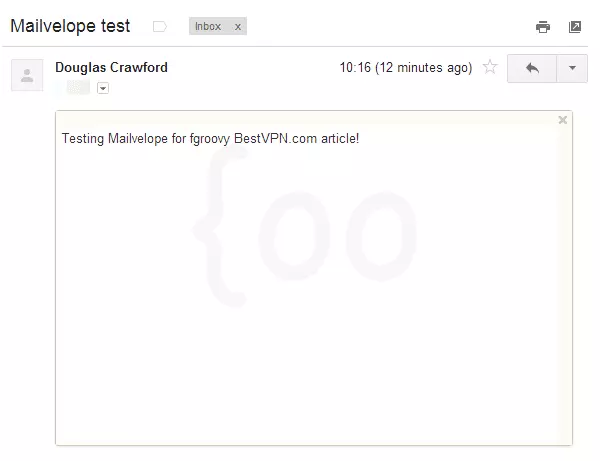Click the 10:16 time text
Screen dimensions: 600x461
(x=355, y=68)
